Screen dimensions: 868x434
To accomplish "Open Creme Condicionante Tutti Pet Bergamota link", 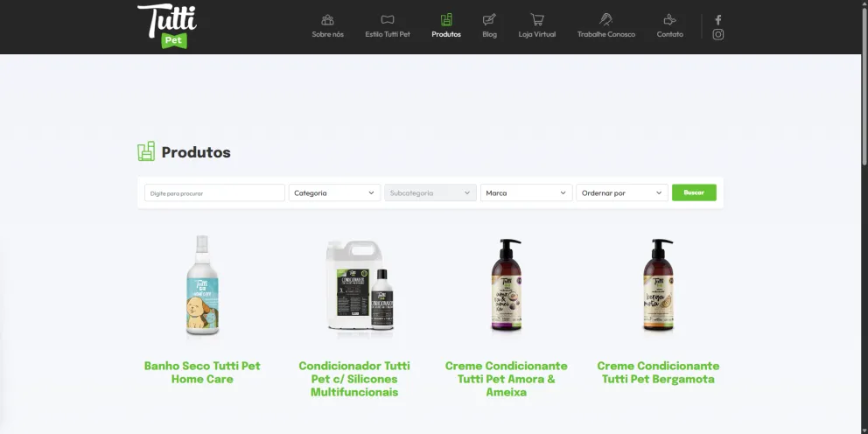I will pos(658,373).
